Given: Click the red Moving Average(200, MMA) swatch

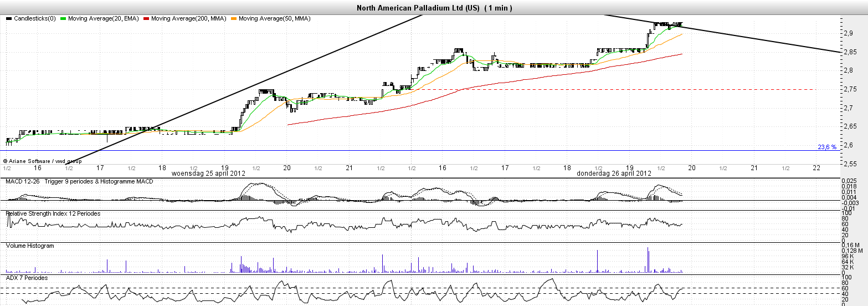Looking at the screenshot, I should 146,19.
